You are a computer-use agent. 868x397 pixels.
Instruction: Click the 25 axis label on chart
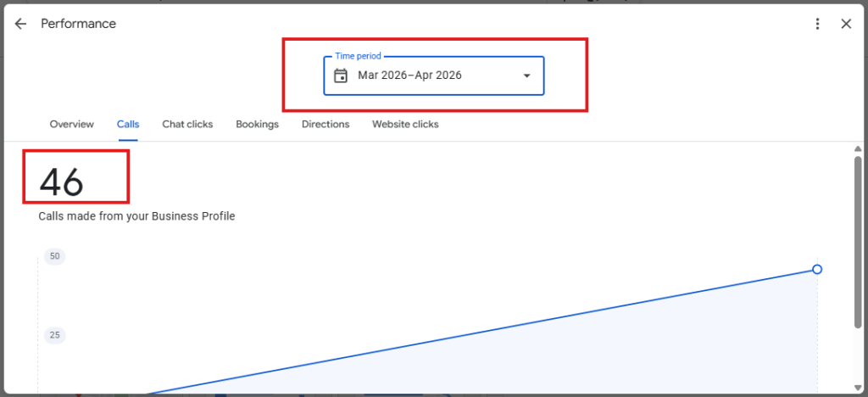point(55,336)
